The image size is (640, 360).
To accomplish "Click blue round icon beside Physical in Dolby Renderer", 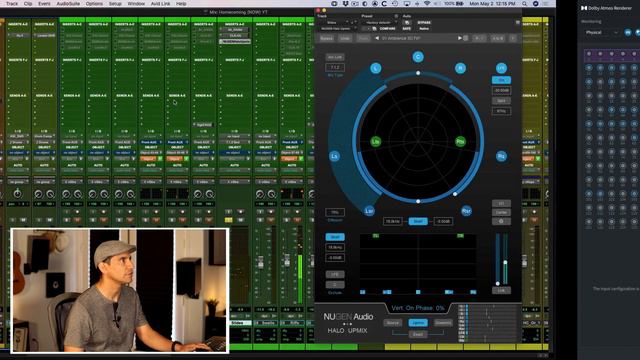I will click(628, 32).
